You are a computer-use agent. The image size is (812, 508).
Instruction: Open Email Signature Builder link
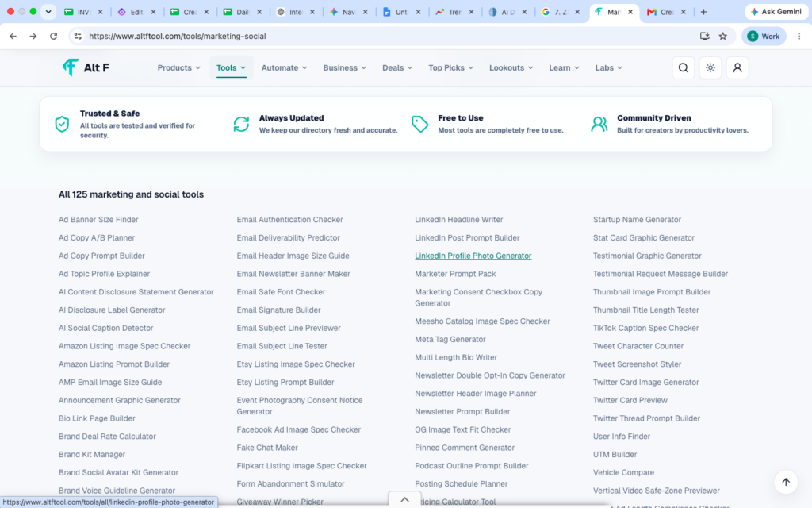278,310
